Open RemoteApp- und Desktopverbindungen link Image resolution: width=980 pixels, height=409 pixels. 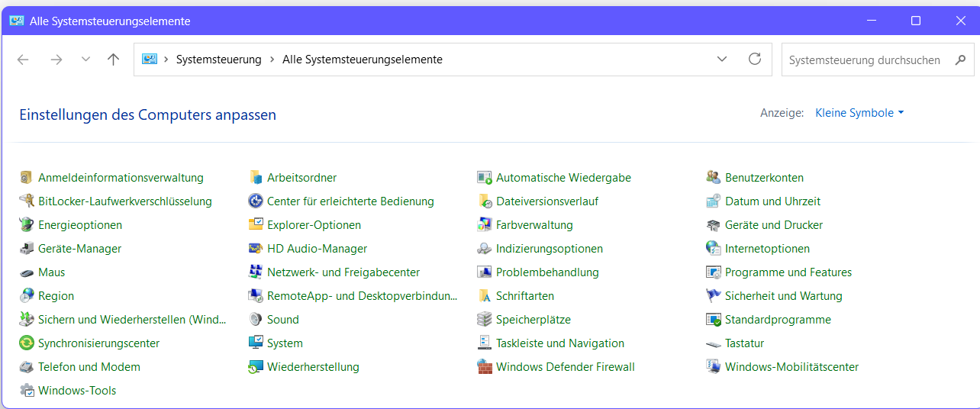pyautogui.click(x=363, y=296)
